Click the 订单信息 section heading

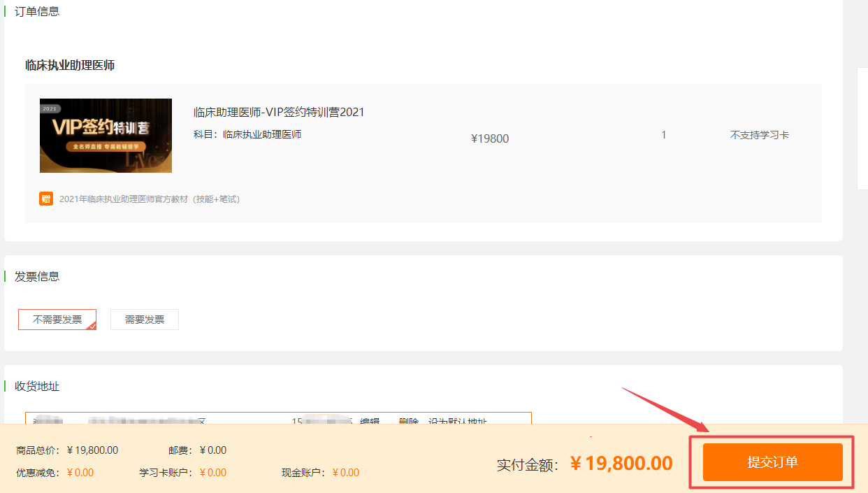37,11
